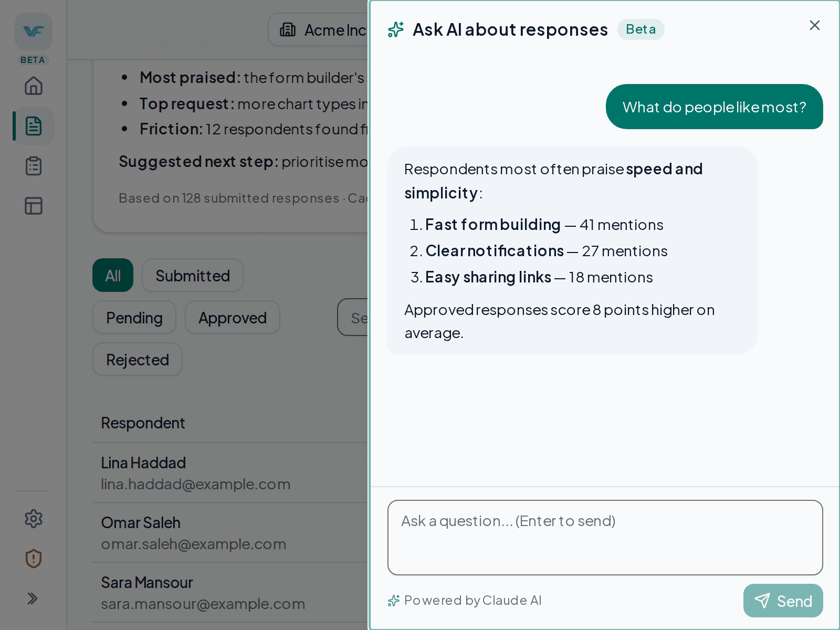Click lina.haddad@example.com email

tap(195, 484)
